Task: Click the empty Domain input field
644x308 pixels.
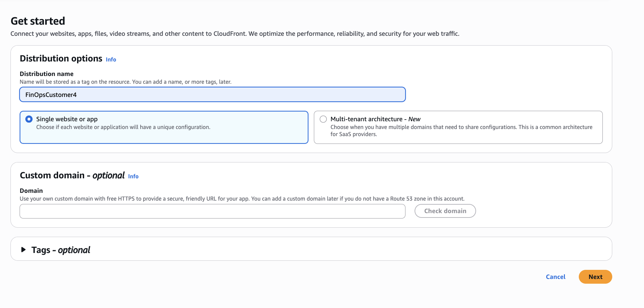Action: [212, 211]
